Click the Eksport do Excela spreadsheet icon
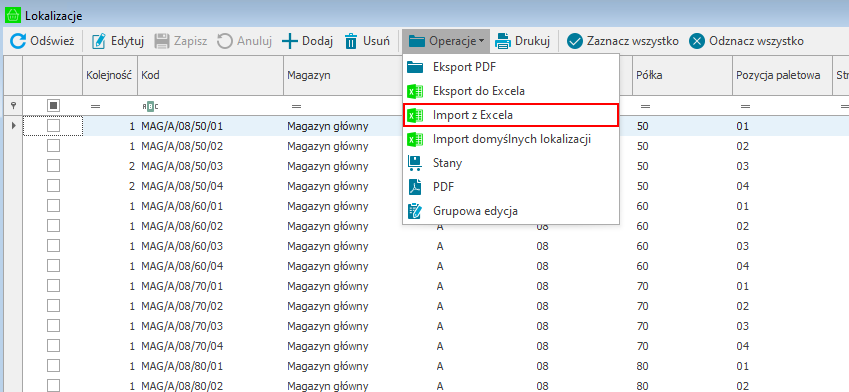 pos(415,92)
